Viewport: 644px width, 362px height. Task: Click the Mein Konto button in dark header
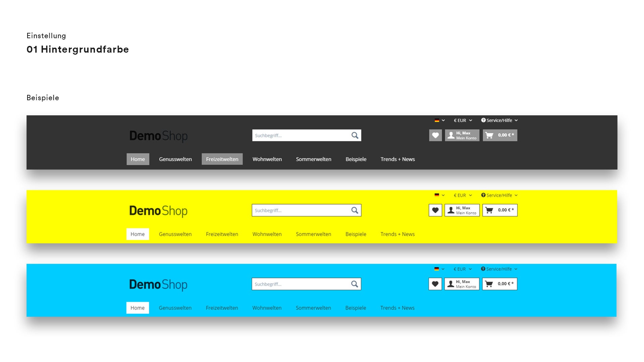(x=462, y=135)
